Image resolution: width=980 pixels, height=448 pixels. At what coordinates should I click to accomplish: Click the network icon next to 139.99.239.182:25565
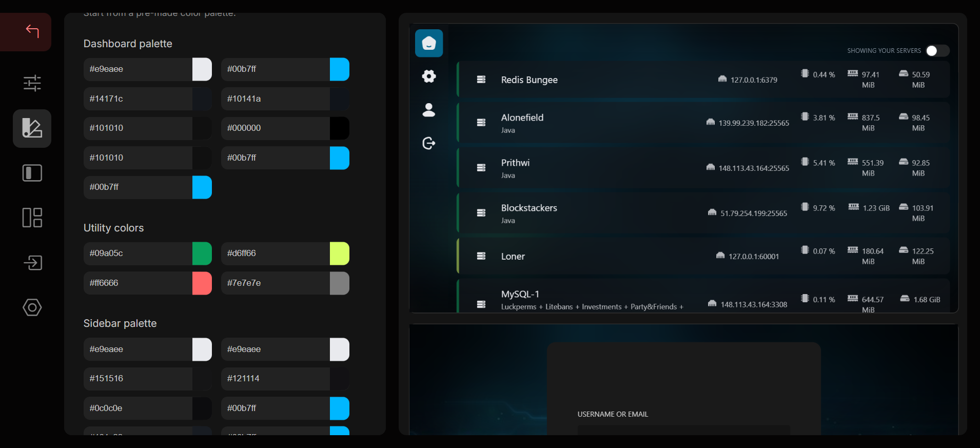tap(711, 122)
